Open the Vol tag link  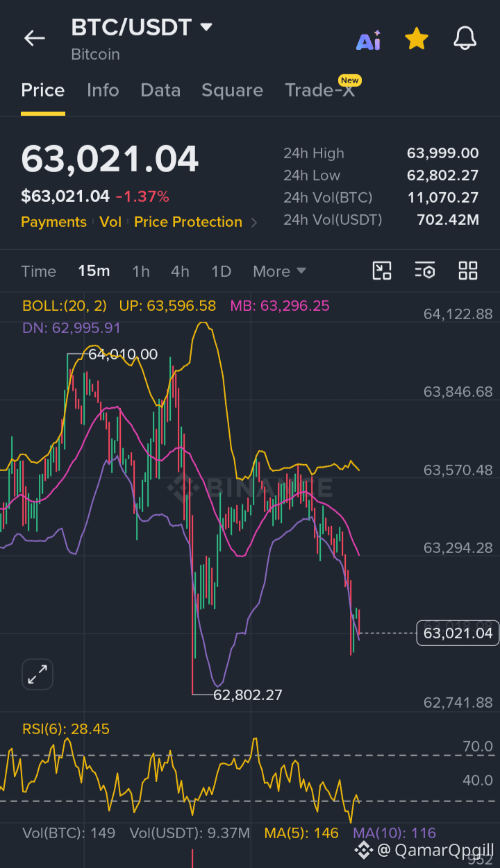click(110, 222)
